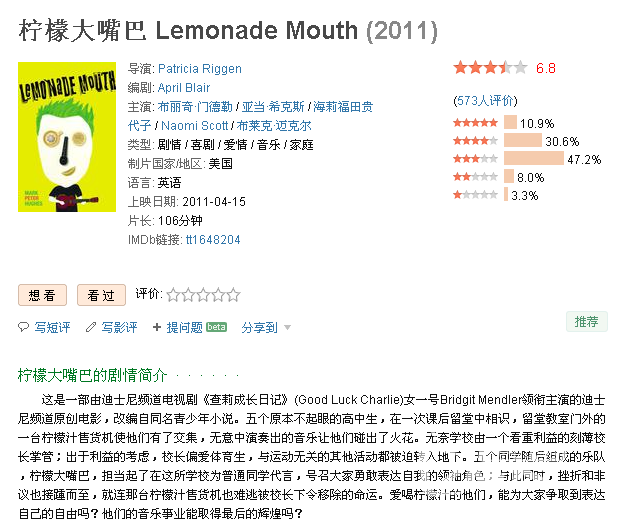This screenshot has height=530, width=629.
Task: Rate the movie one star
Action: pyautogui.click(x=173, y=295)
